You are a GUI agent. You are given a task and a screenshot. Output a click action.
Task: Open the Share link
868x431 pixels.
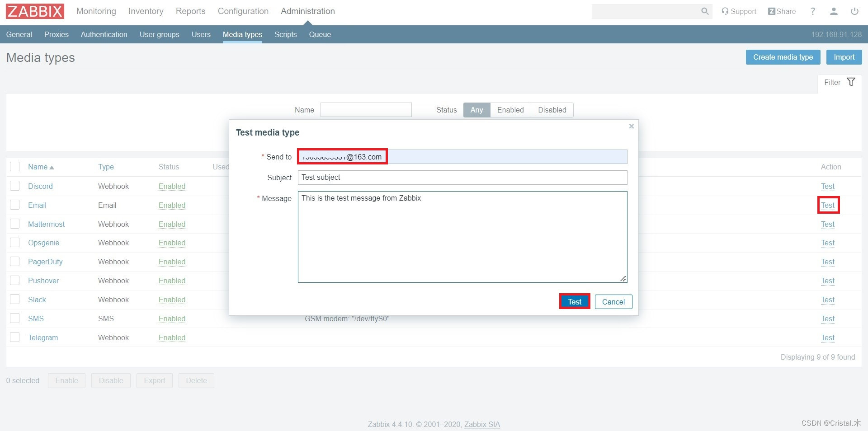click(782, 11)
